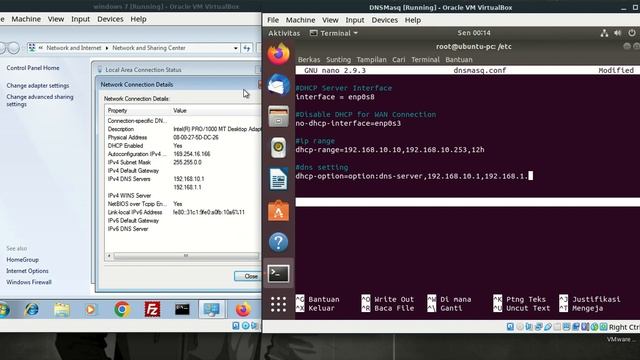
Task: Open Rhythmbox music player in dock
Action: [x=278, y=147]
